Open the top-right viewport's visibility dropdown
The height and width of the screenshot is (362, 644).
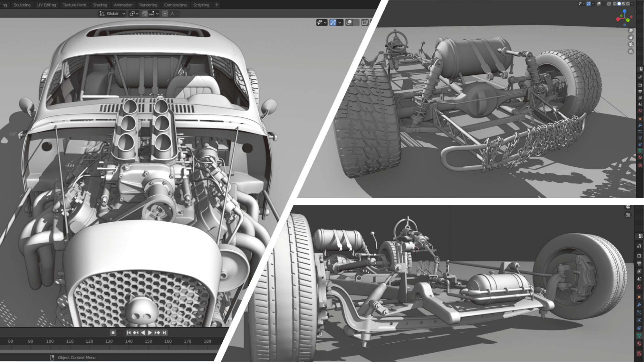coord(582,4)
